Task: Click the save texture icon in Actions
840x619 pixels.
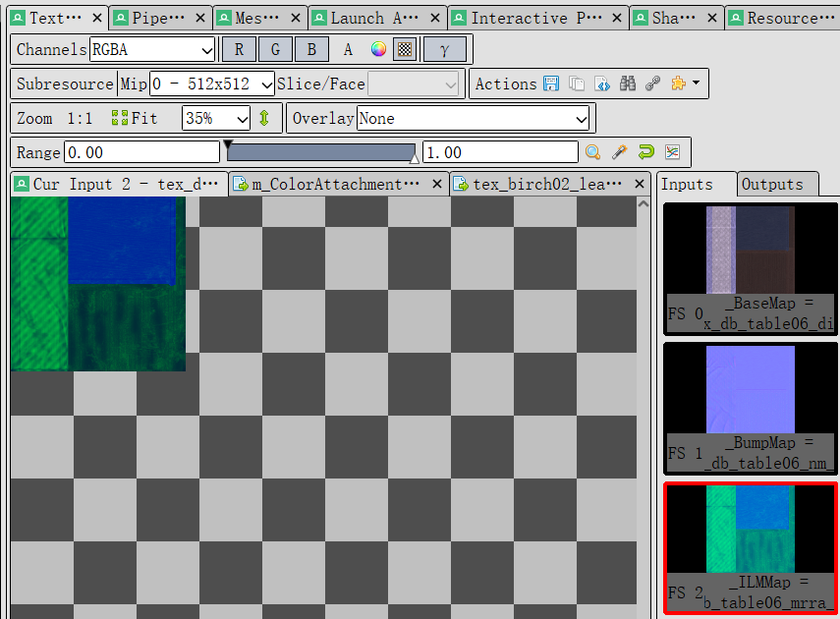Action: pos(551,84)
